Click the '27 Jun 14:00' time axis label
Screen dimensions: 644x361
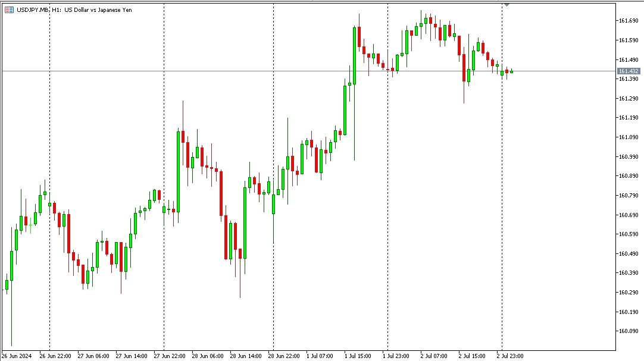pyautogui.click(x=132, y=356)
